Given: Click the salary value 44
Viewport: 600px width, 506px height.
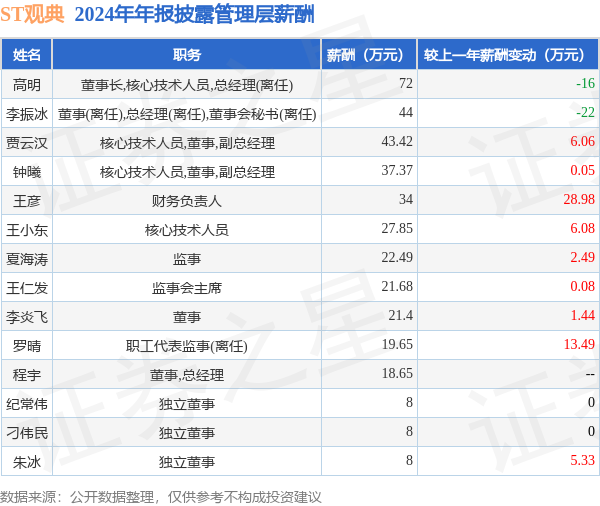Looking at the screenshot, I should (406, 112).
